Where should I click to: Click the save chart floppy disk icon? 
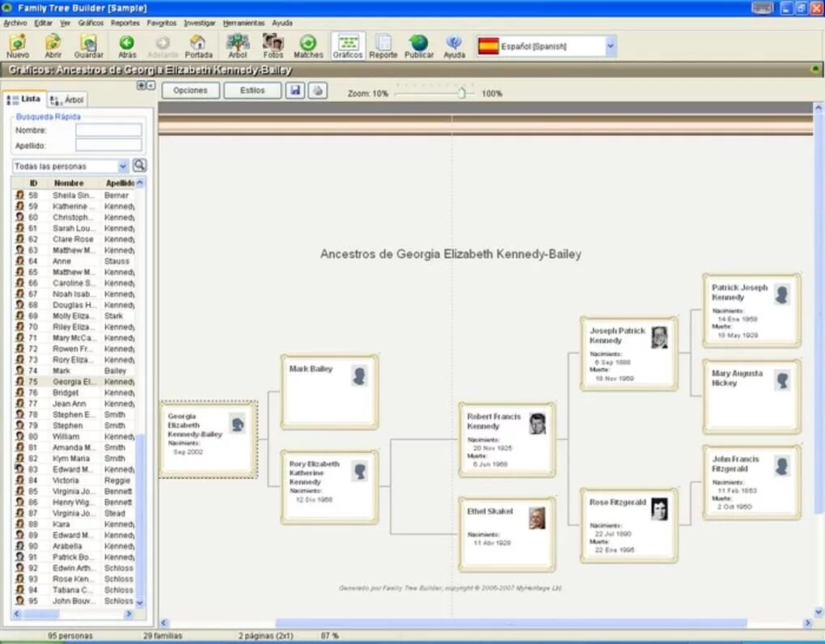(295, 91)
